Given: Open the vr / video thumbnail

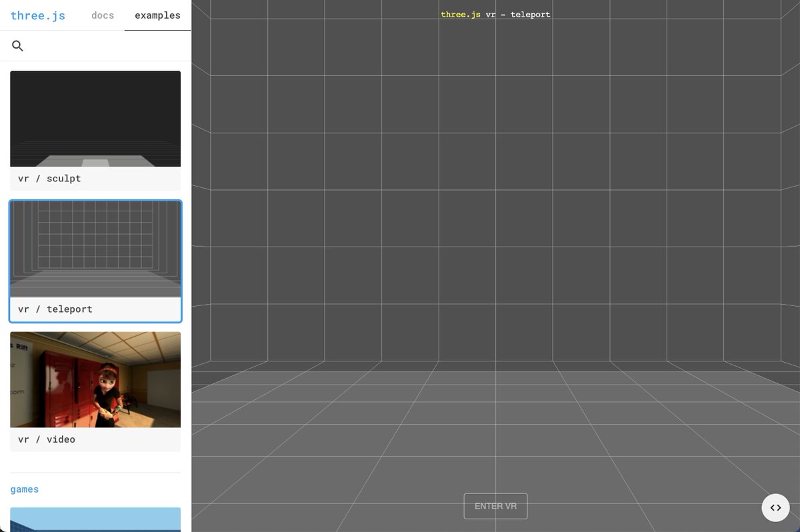Looking at the screenshot, I should (95, 379).
